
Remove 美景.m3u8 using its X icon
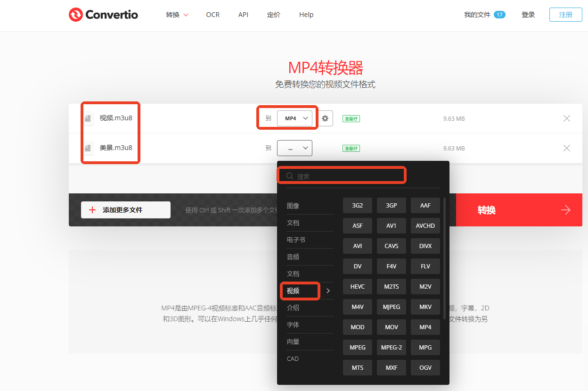coord(567,148)
